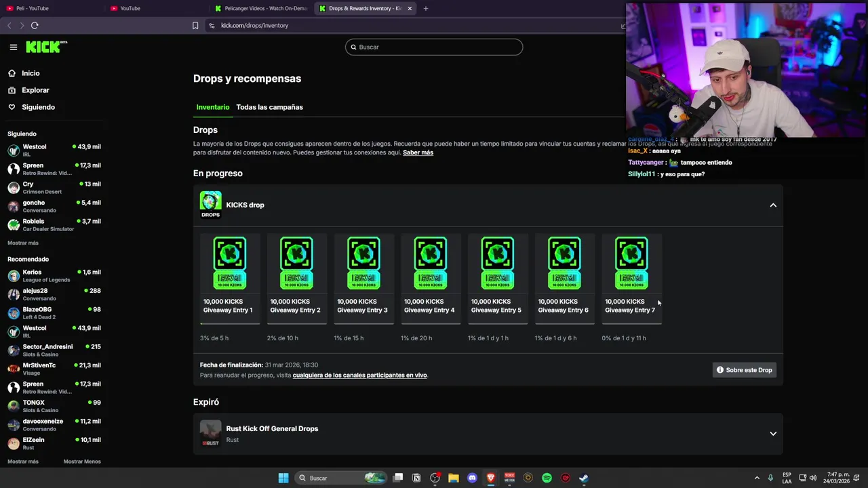The height and width of the screenshot is (488, 868).
Task: Click the Windows taskbar Buscar search box
Action: click(342, 478)
